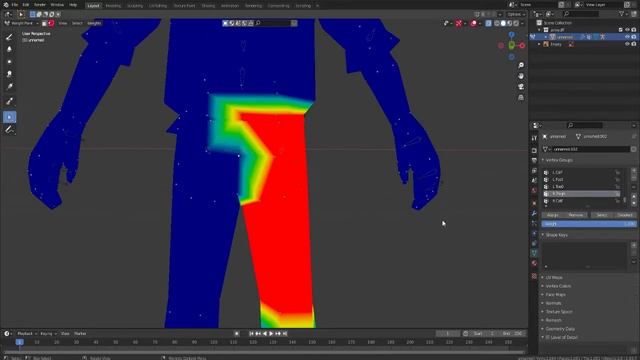Click the vertex group Select button
The height and width of the screenshot is (360, 640).
(x=602, y=215)
